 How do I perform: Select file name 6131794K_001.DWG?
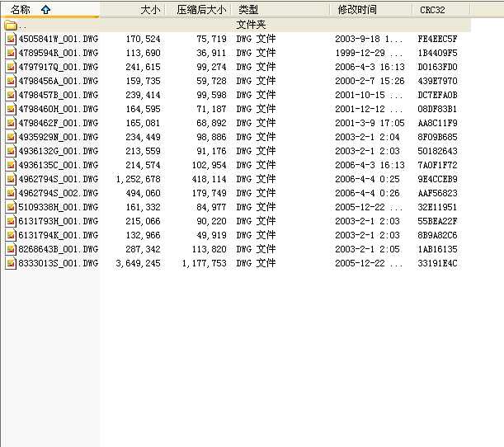tap(59, 236)
